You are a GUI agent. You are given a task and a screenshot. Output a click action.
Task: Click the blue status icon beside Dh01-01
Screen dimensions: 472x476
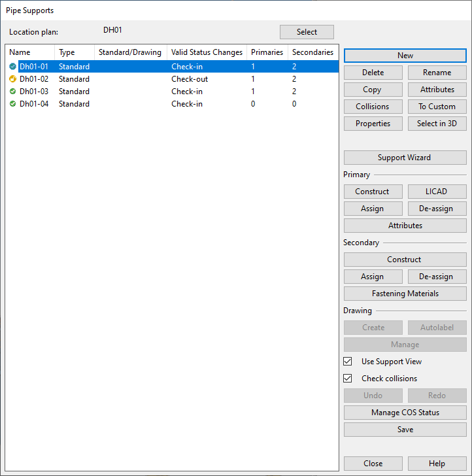tap(13, 67)
